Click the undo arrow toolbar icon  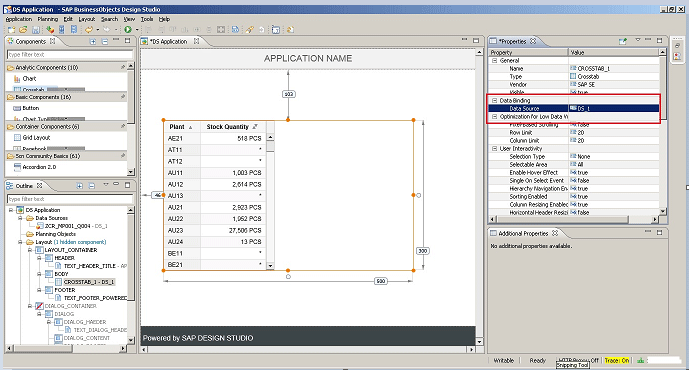pyautogui.click(x=89, y=29)
